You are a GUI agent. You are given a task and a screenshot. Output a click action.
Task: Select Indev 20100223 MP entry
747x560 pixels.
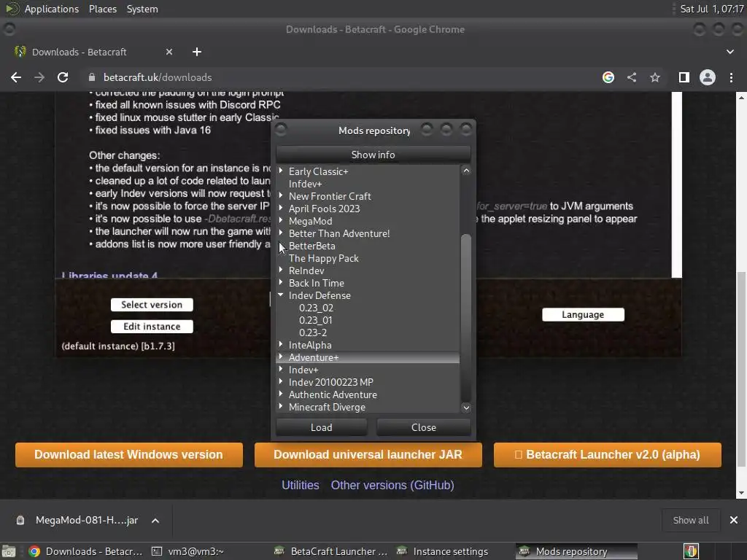click(x=330, y=382)
